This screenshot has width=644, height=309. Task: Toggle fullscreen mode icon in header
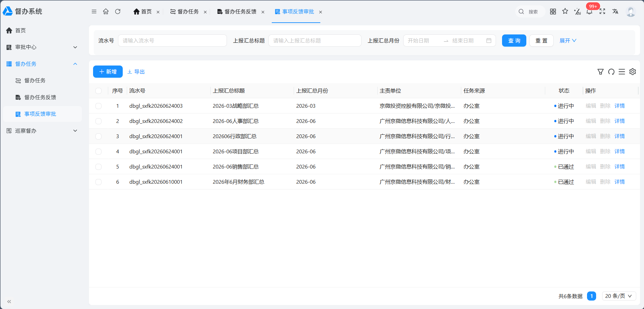tap(602, 11)
